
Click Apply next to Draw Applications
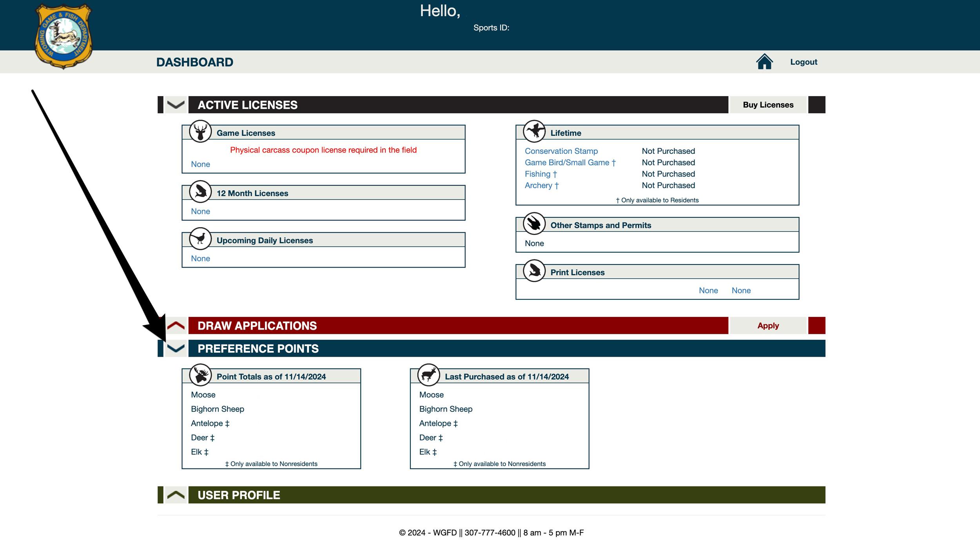(768, 325)
